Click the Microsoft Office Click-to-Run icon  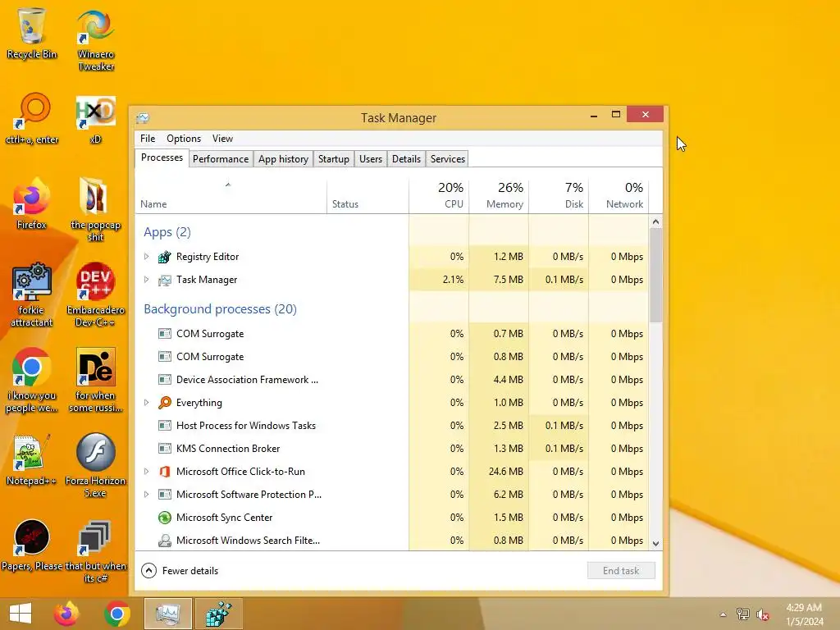[164, 472]
